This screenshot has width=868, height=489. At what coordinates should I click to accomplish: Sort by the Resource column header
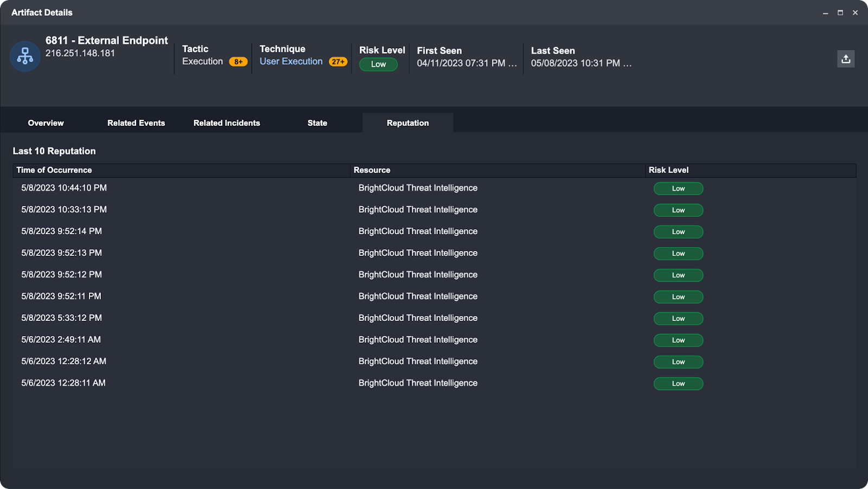click(x=372, y=170)
